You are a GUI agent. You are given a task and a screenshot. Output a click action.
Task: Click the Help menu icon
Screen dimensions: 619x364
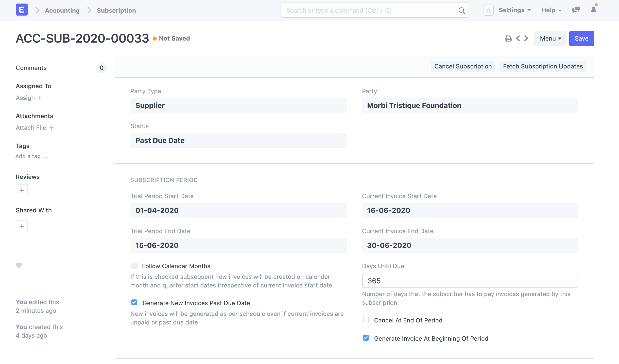pyautogui.click(x=552, y=10)
